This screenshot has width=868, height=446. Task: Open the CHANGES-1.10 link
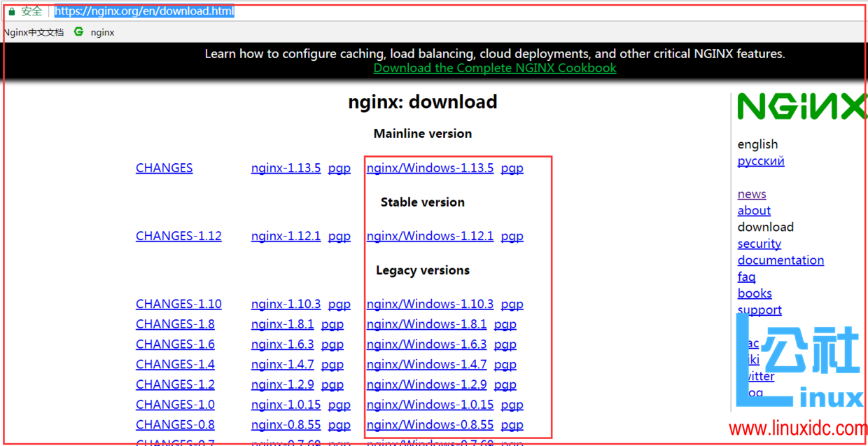coord(178,304)
